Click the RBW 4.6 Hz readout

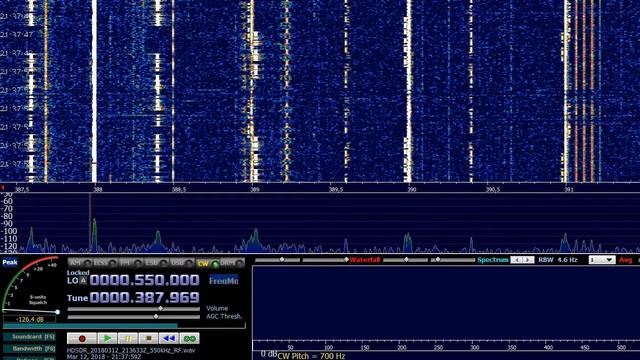(558, 260)
